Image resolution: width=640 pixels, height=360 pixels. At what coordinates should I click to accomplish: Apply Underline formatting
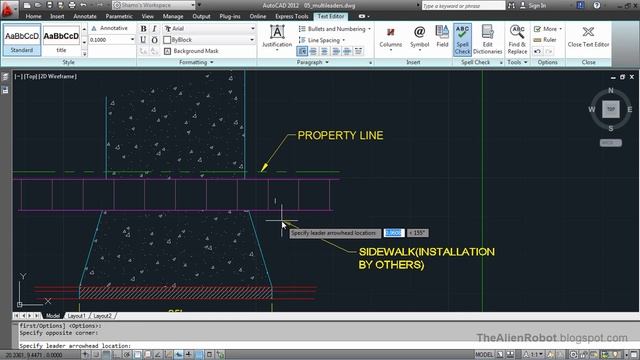(x=143, y=40)
